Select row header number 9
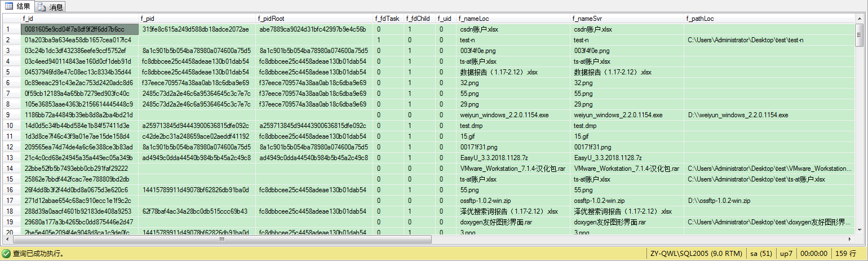Screen dimensions: 868x261 tap(11, 114)
